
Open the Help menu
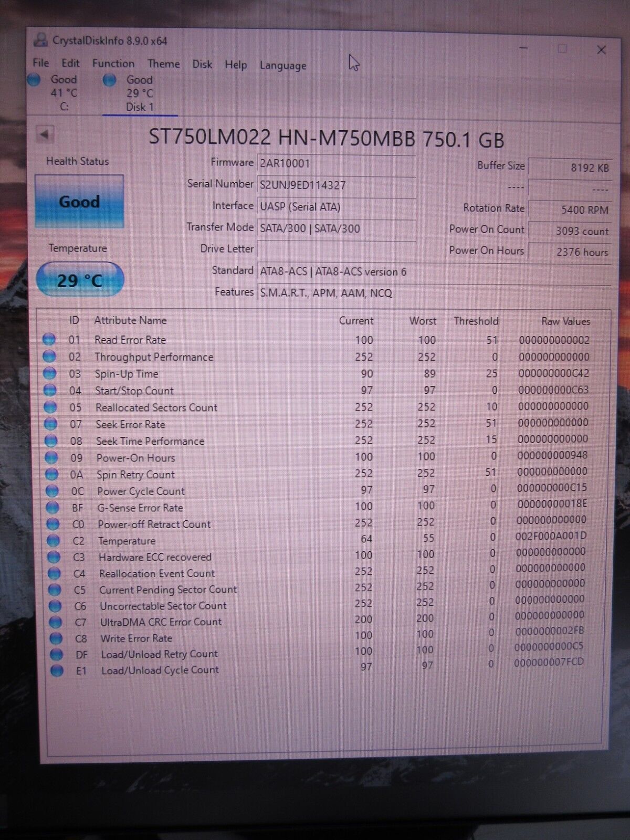coord(236,65)
